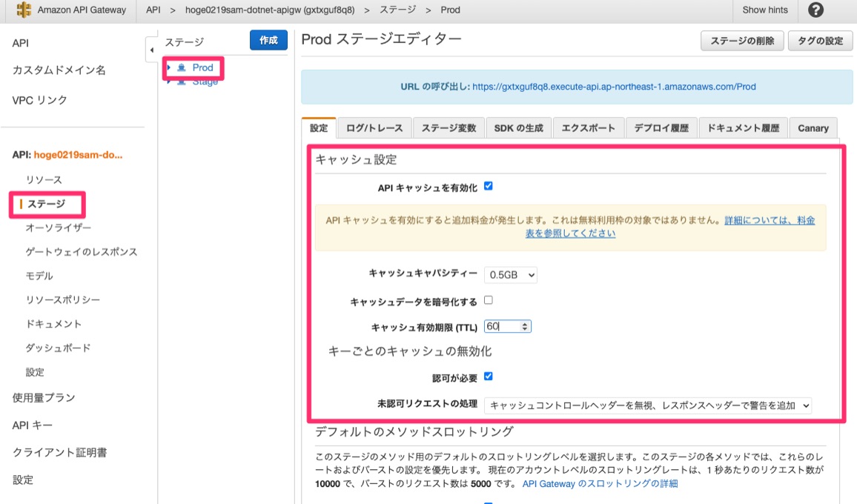The width and height of the screenshot is (857, 504).
Task: Select the ステージ変数 tab
Action: pyautogui.click(x=449, y=128)
